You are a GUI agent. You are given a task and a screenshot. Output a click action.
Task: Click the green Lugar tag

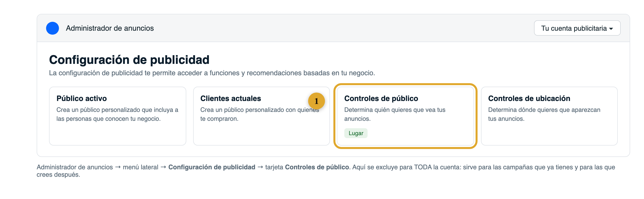click(356, 133)
